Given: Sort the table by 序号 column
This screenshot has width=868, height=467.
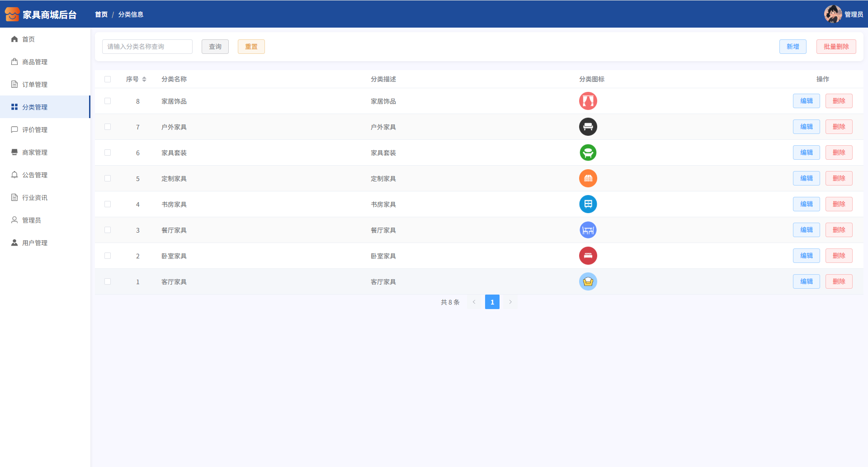Looking at the screenshot, I should pos(144,79).
